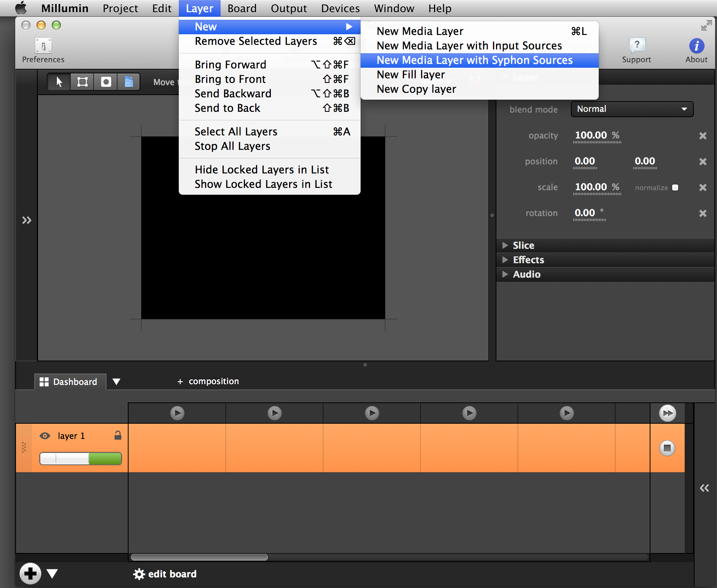Choose Stop All Layers

pos(270,146)
